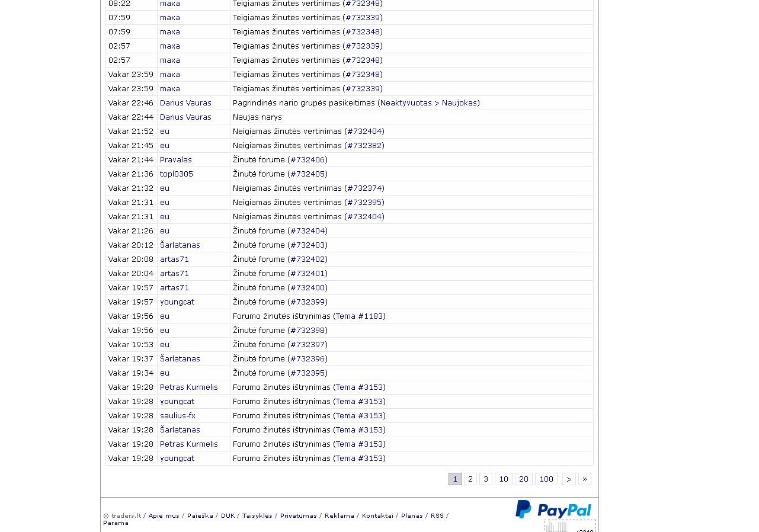
Task: Open the Parama footer link
Action: tap(116, 523)
